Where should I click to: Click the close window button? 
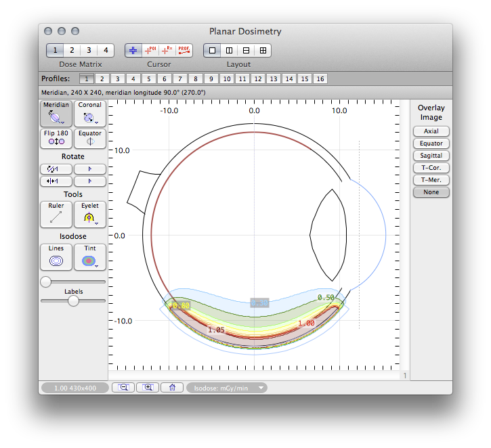pos(48,31)
